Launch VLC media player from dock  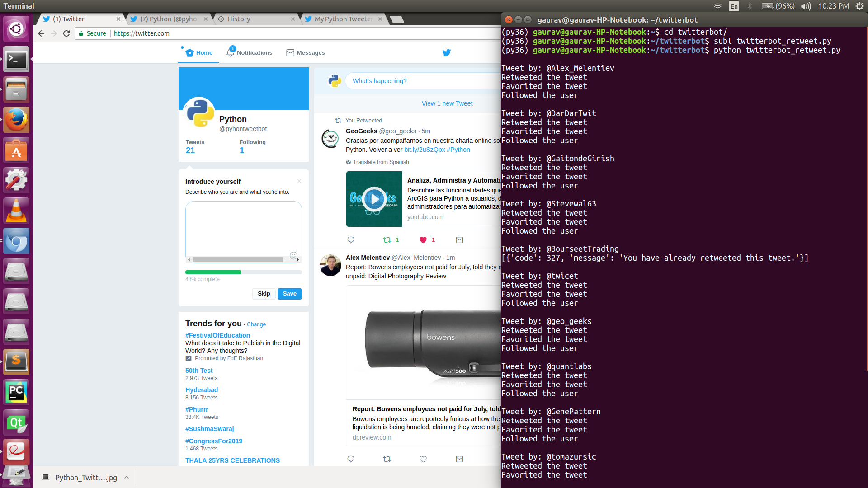click(x=16, y=211)
